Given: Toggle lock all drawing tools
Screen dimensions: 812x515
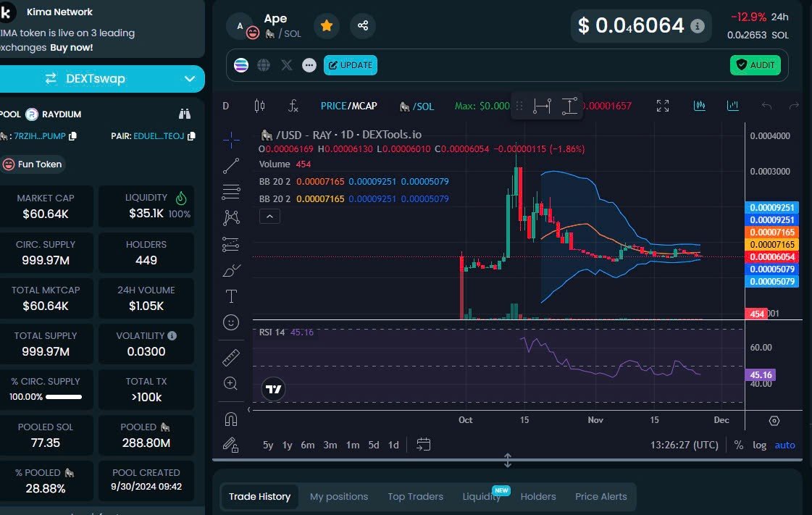Looking at the screenshot, I should (x=231, y=445).
